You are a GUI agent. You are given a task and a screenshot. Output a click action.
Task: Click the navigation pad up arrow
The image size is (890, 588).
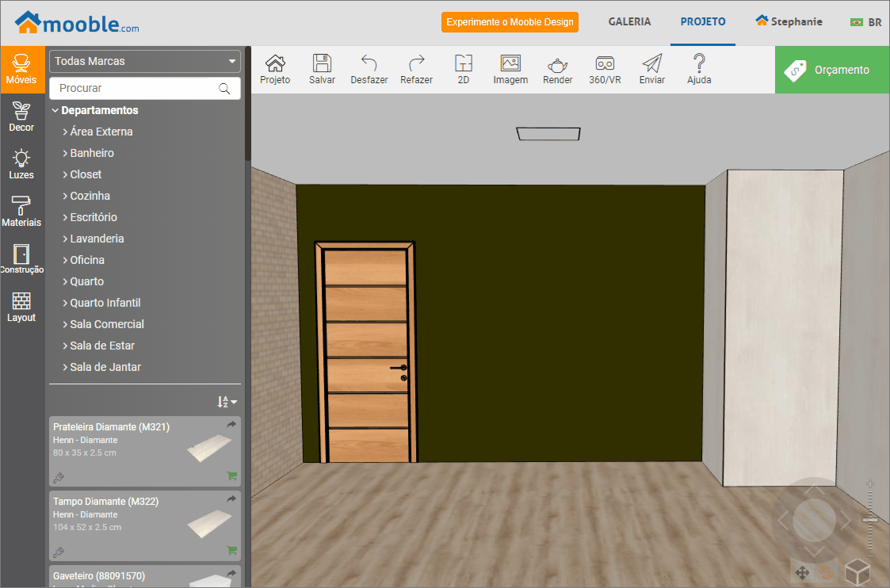coord(814,489)
